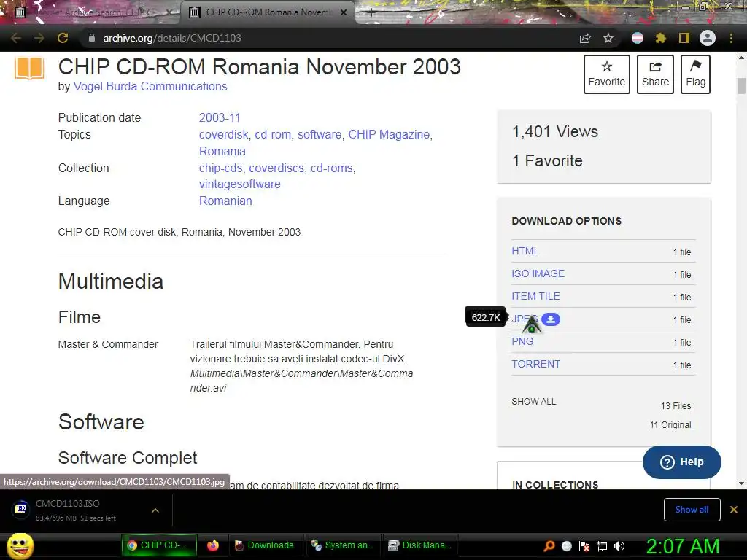
Task: Download the TORRENT option
Action: (535, 364)
